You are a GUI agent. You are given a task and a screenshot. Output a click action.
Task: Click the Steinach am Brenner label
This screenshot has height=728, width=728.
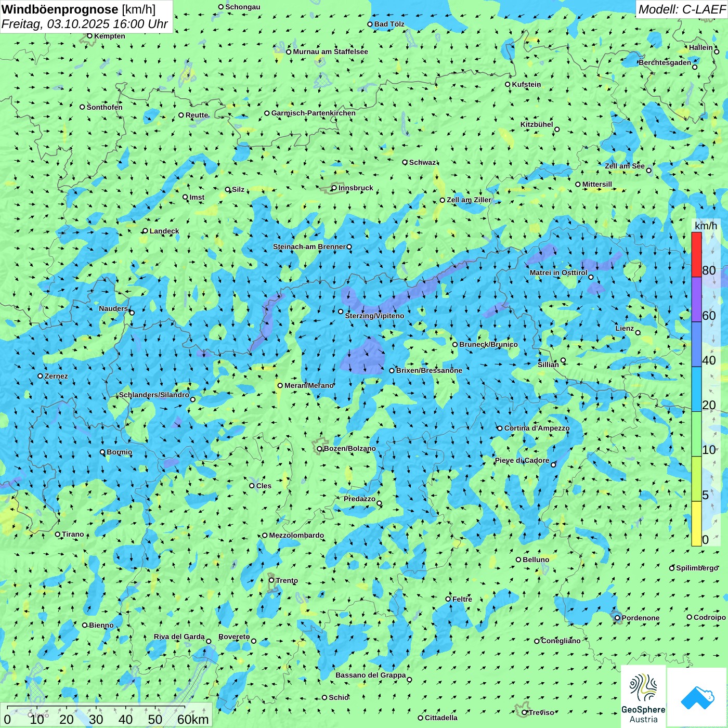click(x=309, y=246)
